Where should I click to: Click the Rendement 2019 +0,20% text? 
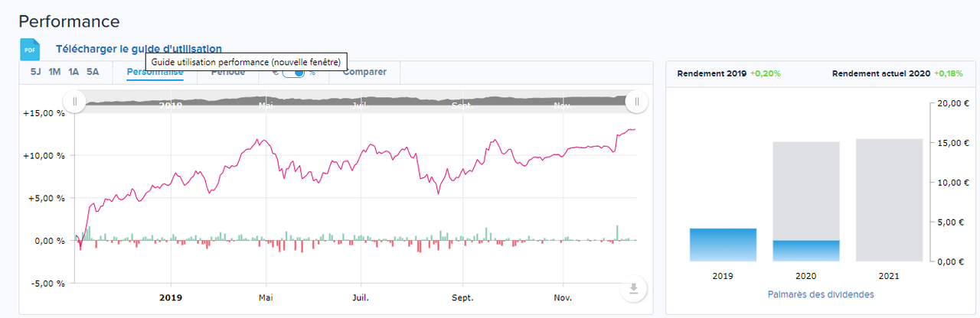(730, 73)
